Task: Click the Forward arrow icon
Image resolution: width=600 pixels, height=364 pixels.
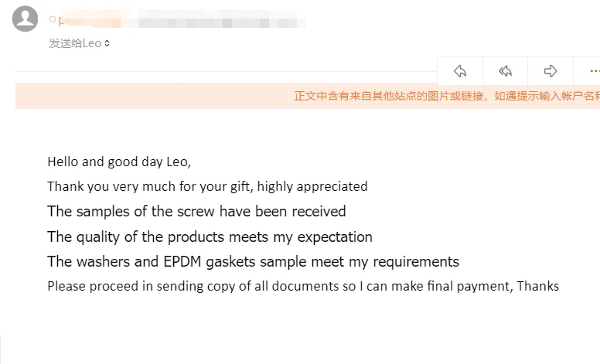Action: pyautogui.click(x=551, y=71)
